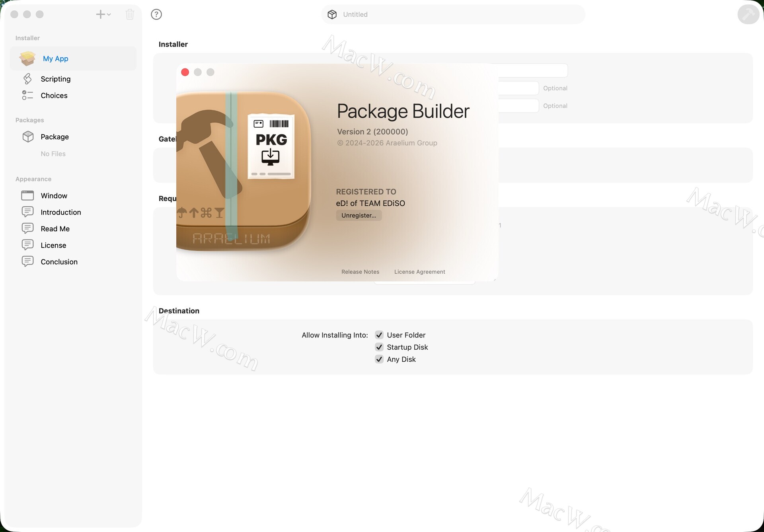Select Choices in the sidebar

point(54,95)
